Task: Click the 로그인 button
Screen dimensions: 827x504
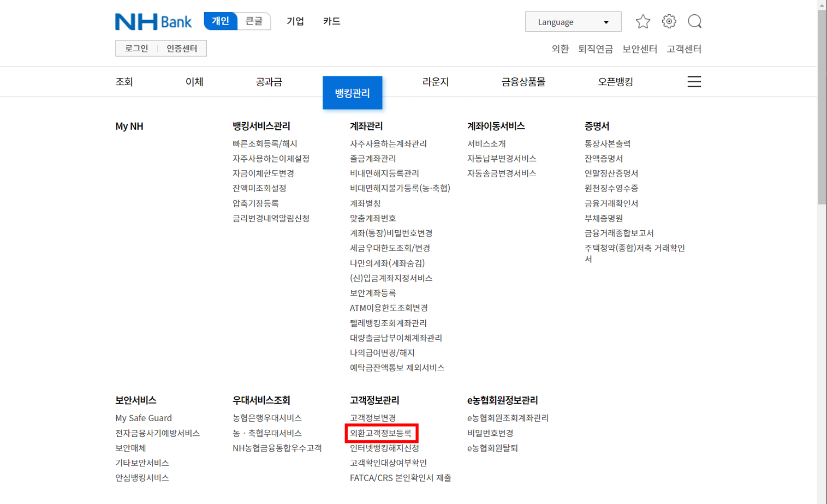Action: pos(136,49)
